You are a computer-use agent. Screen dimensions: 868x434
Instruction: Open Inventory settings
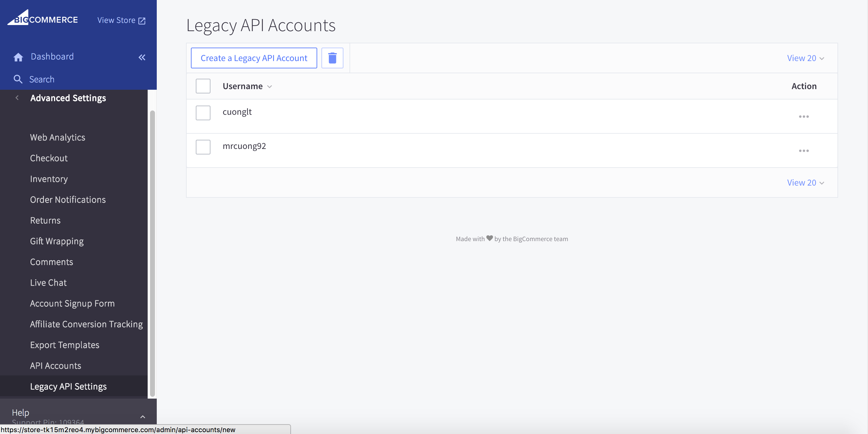[x=49, y=179]
